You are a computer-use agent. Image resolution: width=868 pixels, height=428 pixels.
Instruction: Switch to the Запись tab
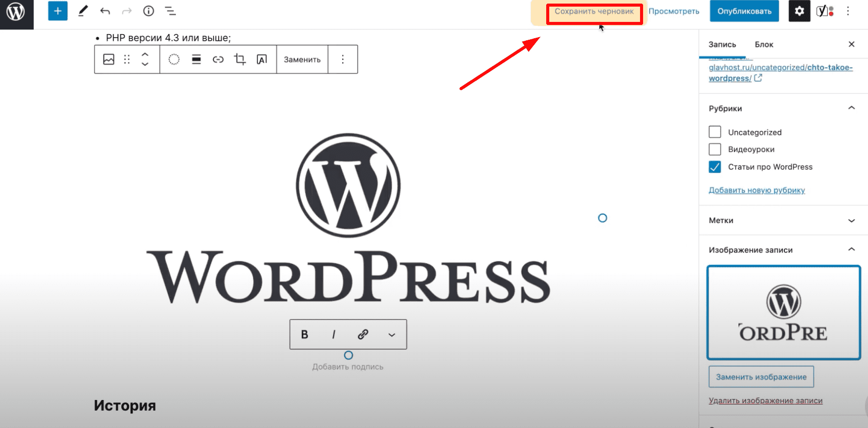point(722,44)
